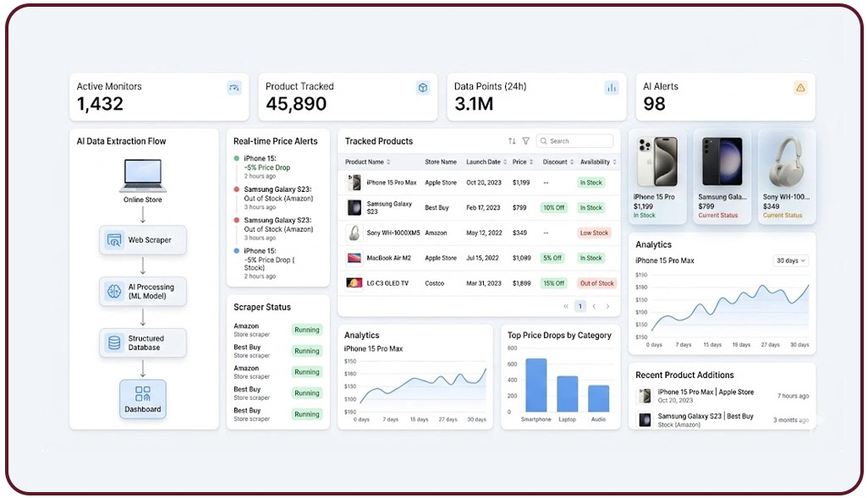Click 'Low Stock' badge for Sony WH-1000XM5

tap(594, 233)
